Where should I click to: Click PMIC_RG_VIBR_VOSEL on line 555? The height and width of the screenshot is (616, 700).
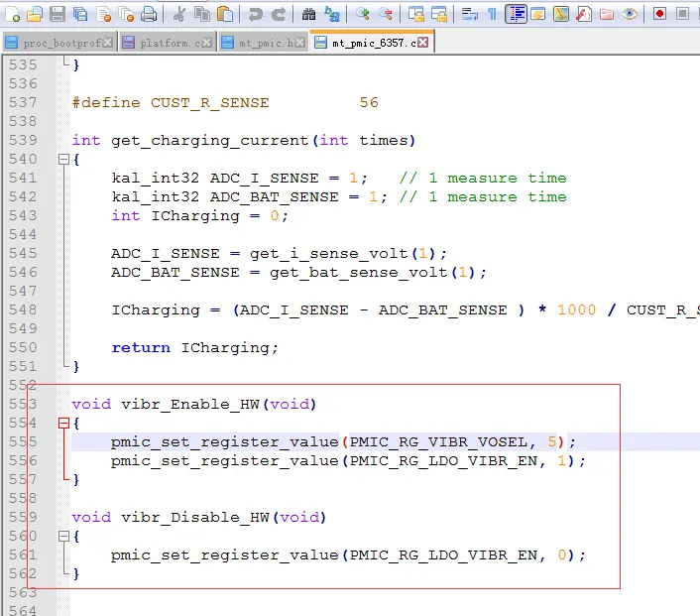click(438, 442)
